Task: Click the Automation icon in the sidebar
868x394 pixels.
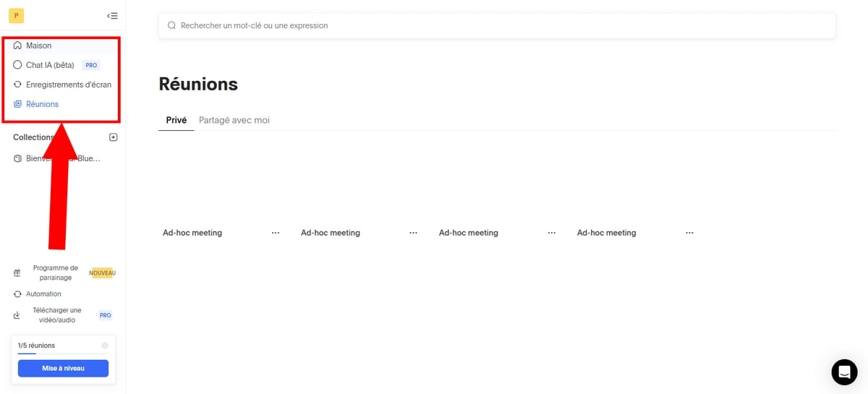Action: pos(17,294)
